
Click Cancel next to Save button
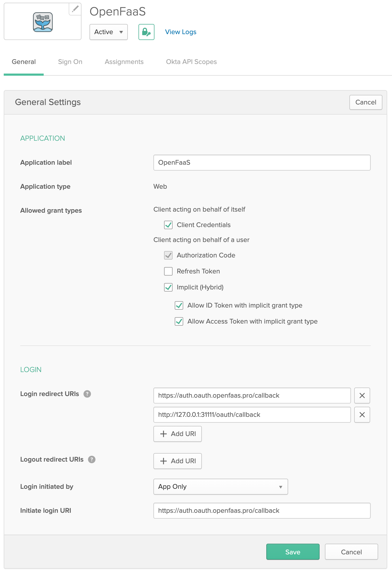point(352,552)
